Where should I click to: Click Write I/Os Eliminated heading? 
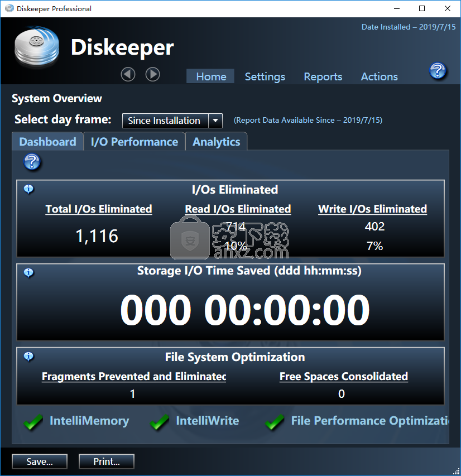372,209
